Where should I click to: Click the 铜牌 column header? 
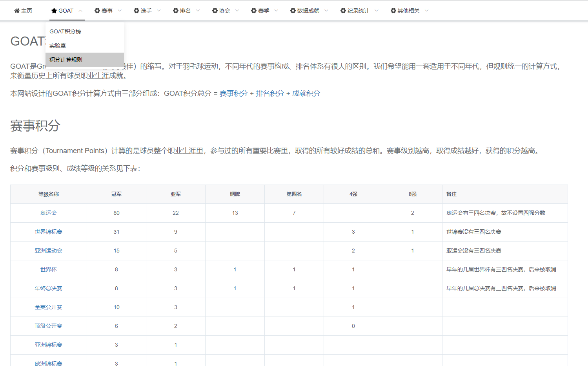(x=235, y=194)
